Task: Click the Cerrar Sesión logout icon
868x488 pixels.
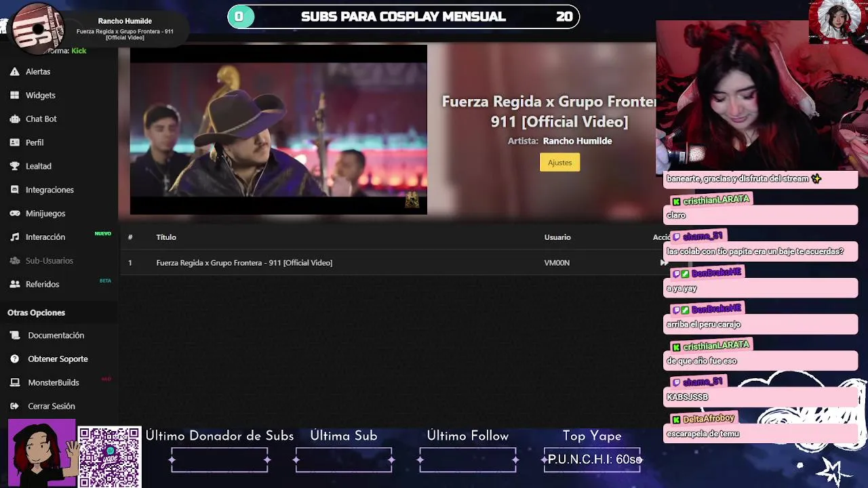Action: tap(15, 406)
